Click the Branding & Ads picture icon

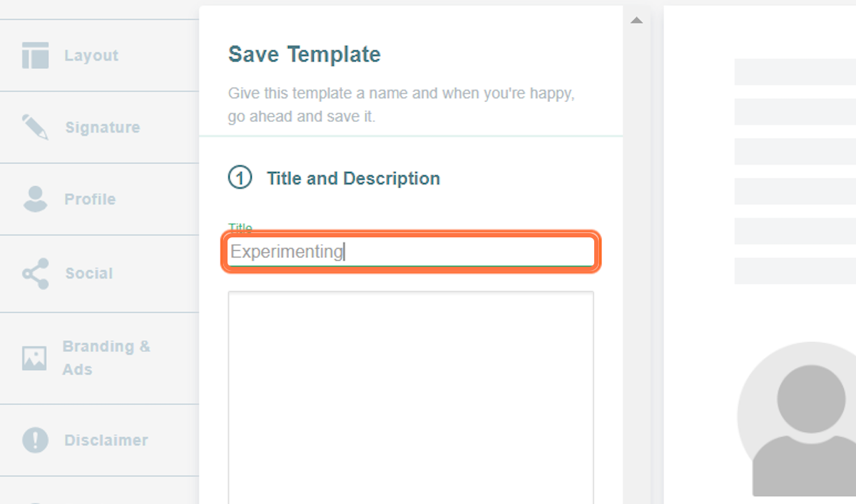34,358
